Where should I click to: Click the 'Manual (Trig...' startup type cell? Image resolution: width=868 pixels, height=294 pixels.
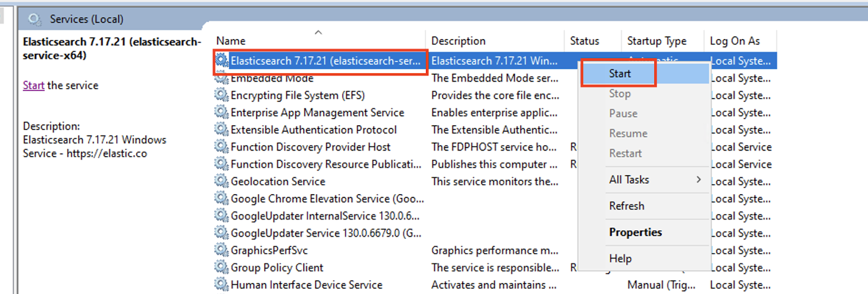[661, 285]
